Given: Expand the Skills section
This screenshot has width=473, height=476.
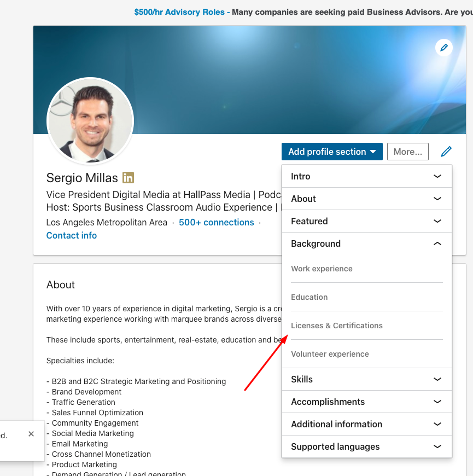Looking at the screenshot, I should click(366, 379).
